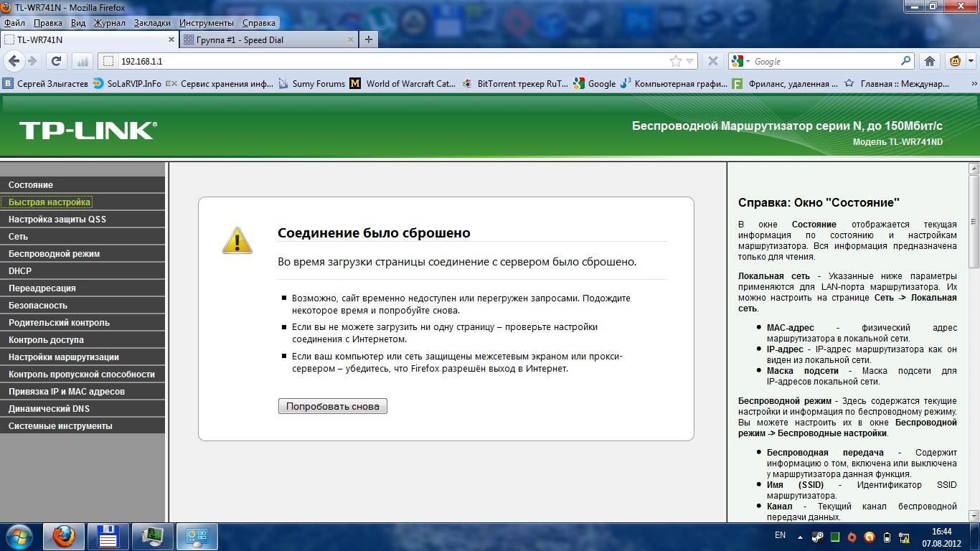980x551 pixels.
Task: Open the floppy disk app in the taskbar
Action: 108,536
